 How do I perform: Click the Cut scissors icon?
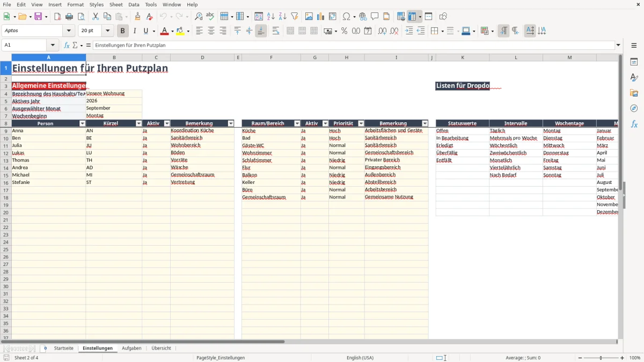click(96, 17)
